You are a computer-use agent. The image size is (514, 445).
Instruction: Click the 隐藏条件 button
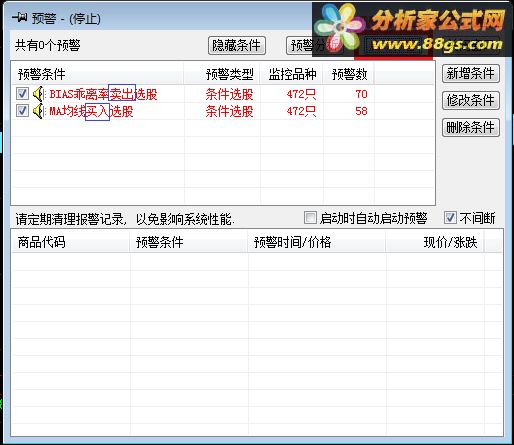tap(237, 45)
